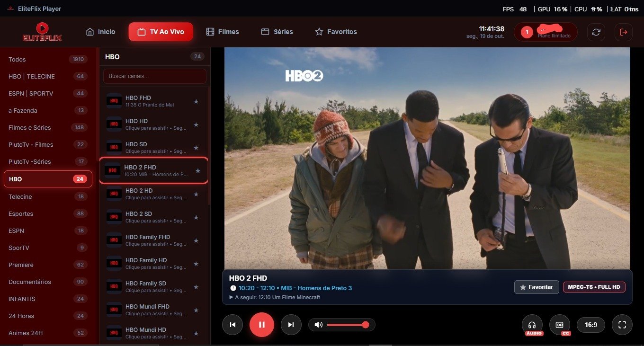
Task: Adjust the volume slider
Action: click(346, 325)
